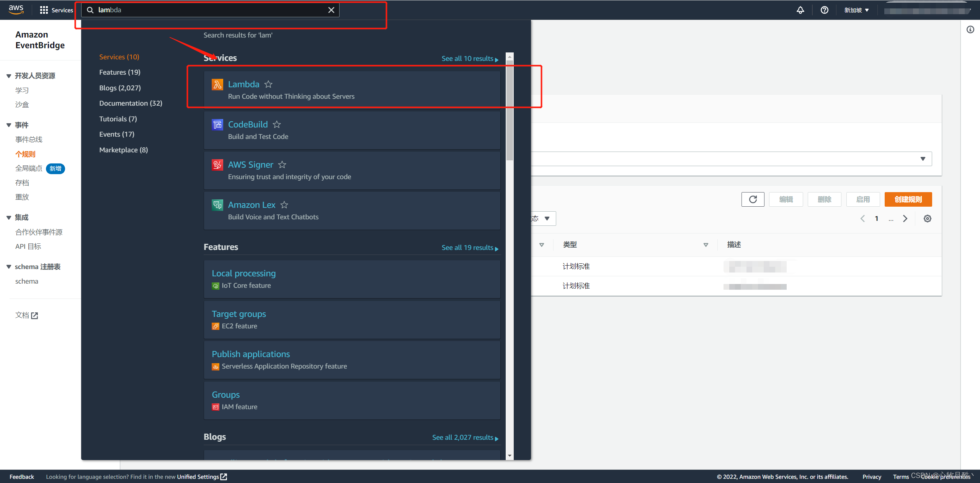
Task: Toggle the Amazon Lex favorite star
Action: tap(284, 205)
